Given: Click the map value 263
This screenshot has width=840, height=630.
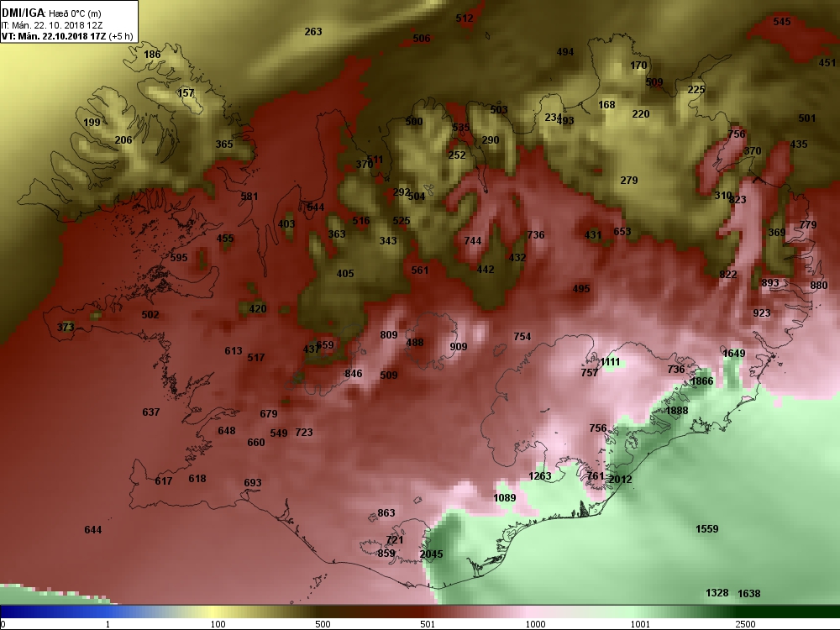Looking at the screenshot, I should pyautogui.click(x=312, y=32).
